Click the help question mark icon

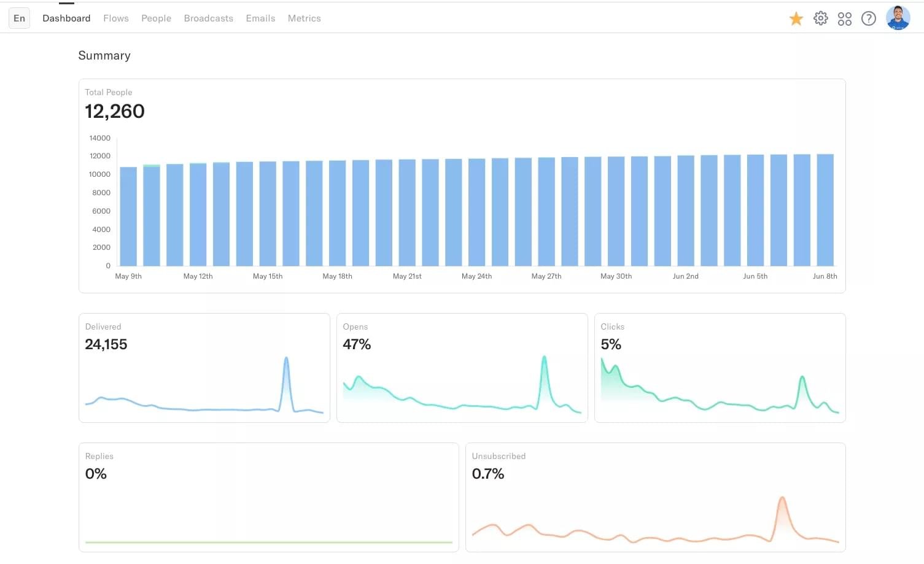869,18
